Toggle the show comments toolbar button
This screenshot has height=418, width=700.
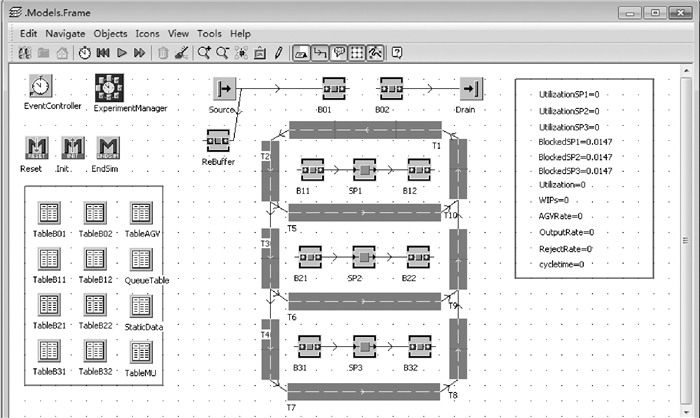[x=338, y=52]
